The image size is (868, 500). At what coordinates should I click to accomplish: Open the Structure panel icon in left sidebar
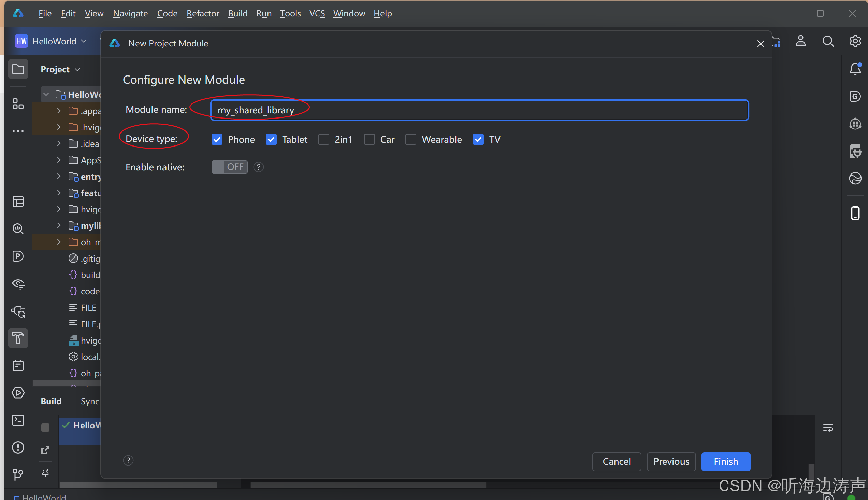point(18,104)
